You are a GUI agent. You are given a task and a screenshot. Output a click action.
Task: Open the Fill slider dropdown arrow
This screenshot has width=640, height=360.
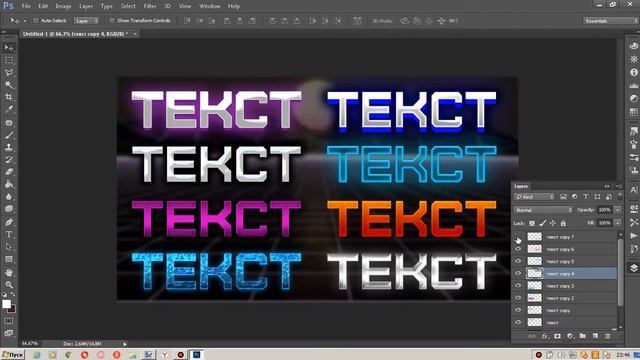618,223
